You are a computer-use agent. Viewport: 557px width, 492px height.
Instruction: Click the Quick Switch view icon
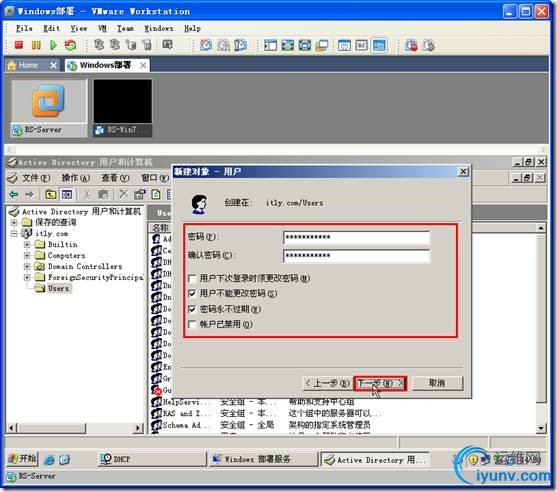(304, 45)
